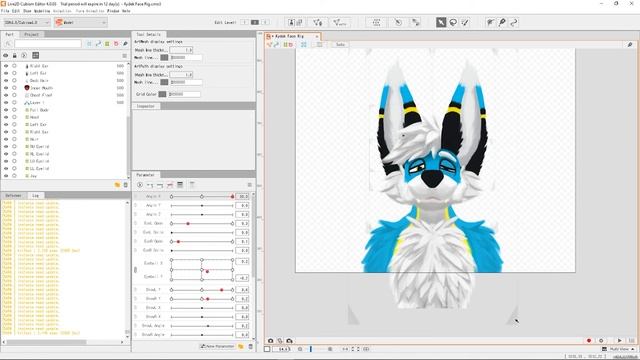Click the automatic mesh generator icon
Screen dimensions: 640x360
tap(340, 22)
